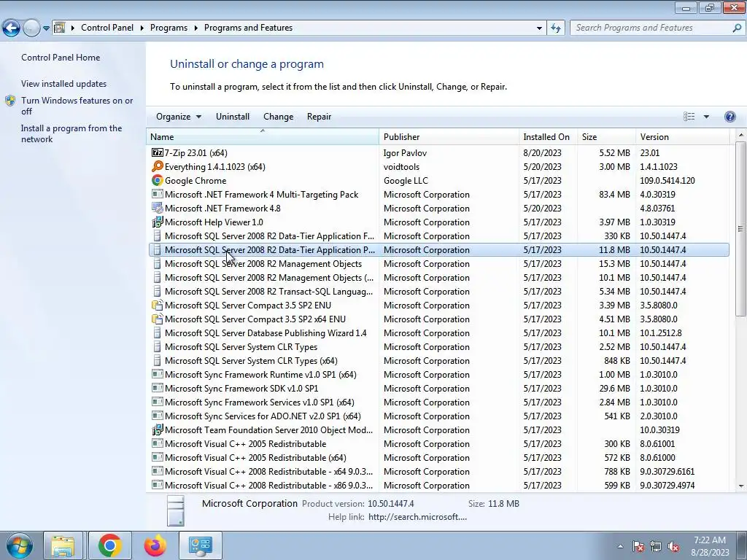747x560 pixels.
Task: Select Microsoft Sync Framework Runtime v1.0 SP1 (x64)
Action: click(438, 375)
